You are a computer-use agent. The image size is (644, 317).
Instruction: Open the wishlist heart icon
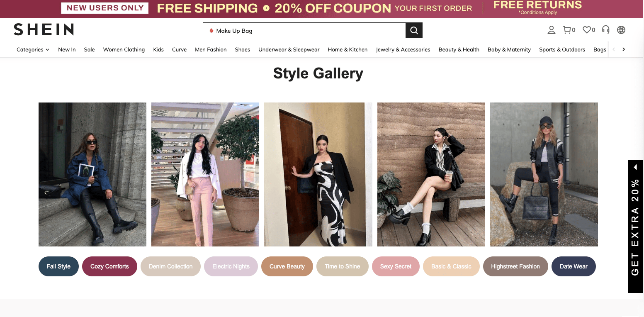pyautogui.click(x=589, y=30)
